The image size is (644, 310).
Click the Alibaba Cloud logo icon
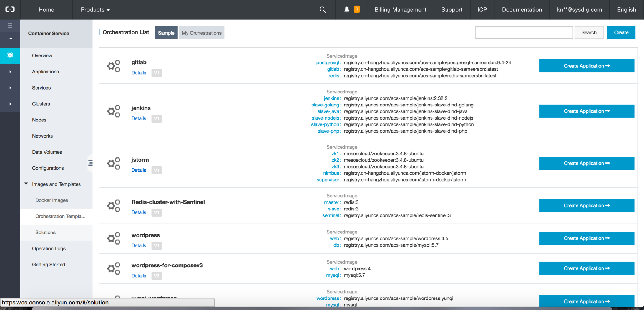tap(10, 9)
